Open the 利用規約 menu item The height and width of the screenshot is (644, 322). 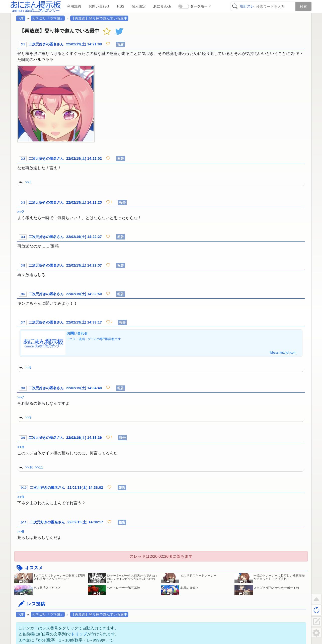pos(74,6)
